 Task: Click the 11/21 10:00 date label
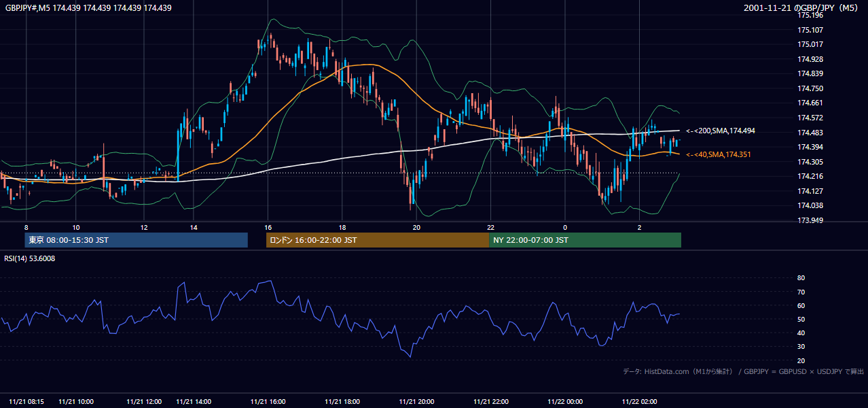point(76,402)
